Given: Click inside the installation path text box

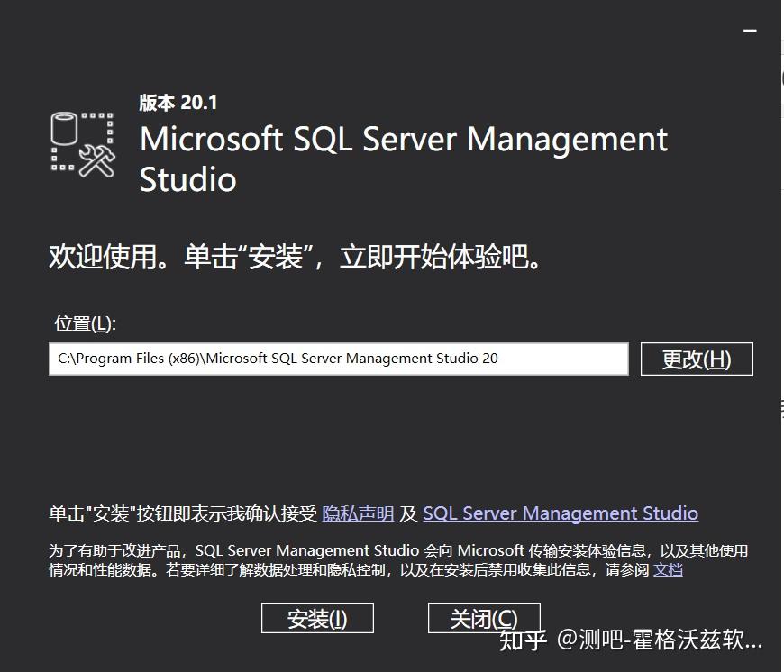Looking at the screenshot, I should (x=338, y=358).
